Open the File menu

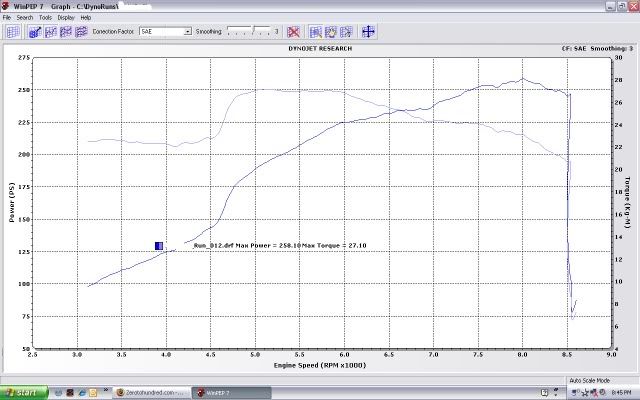click(x=7, y=18)
